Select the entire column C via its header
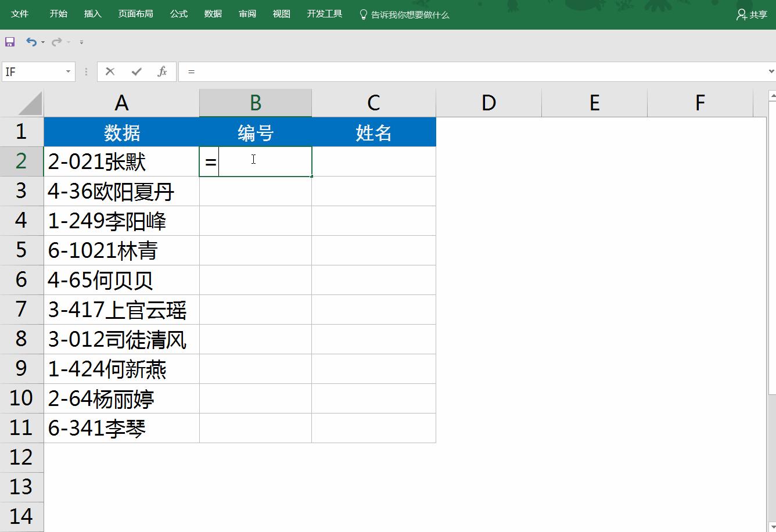 [373, 102]
